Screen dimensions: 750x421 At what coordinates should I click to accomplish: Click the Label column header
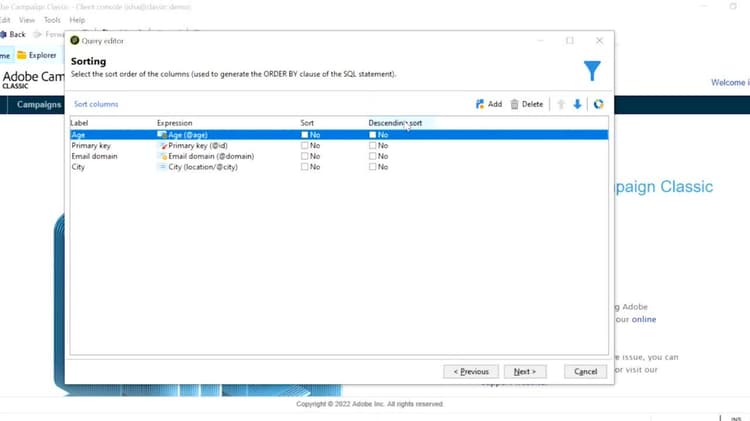pos(79,123)
